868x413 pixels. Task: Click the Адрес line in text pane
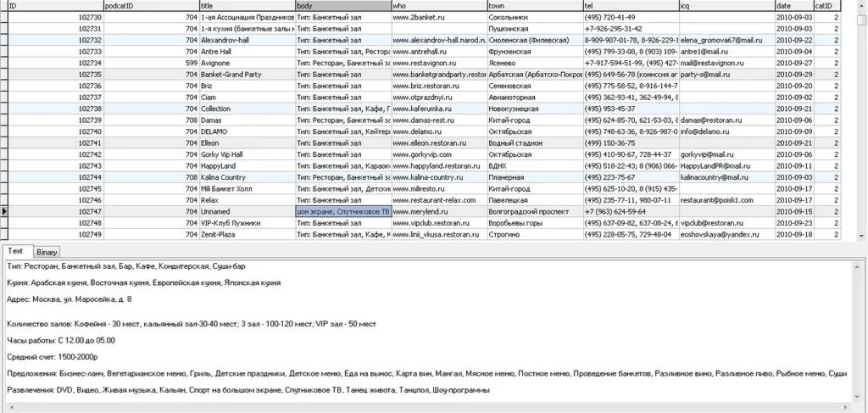[70, 299]
